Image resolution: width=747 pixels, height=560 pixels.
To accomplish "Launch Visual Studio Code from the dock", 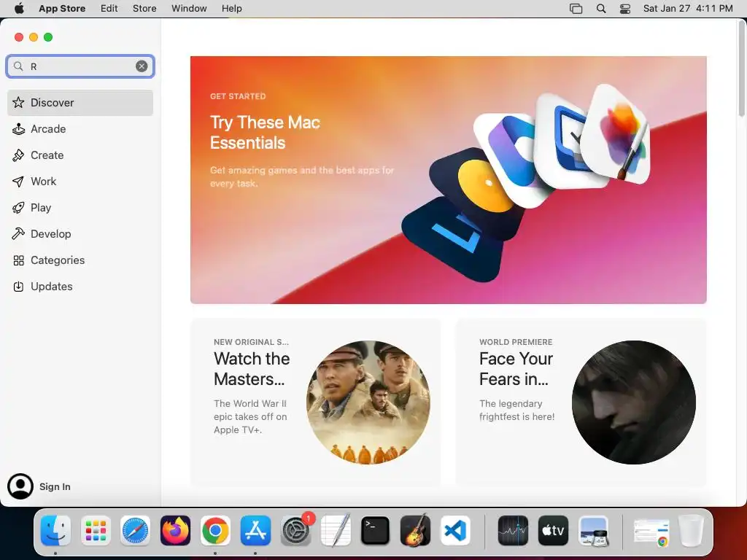I will click(x=455, y=531).
